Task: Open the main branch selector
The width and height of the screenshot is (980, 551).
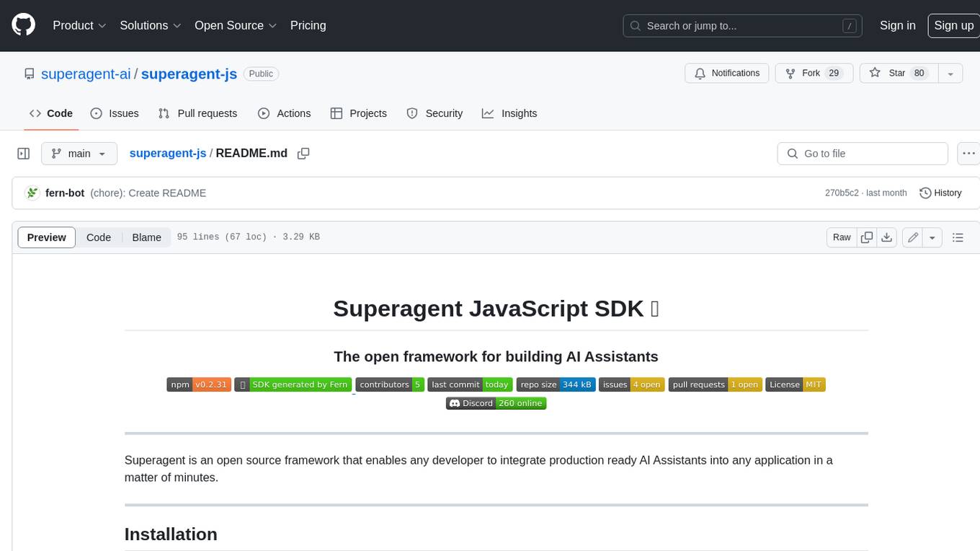Action: pyautogui.click(x=79, y=154)
